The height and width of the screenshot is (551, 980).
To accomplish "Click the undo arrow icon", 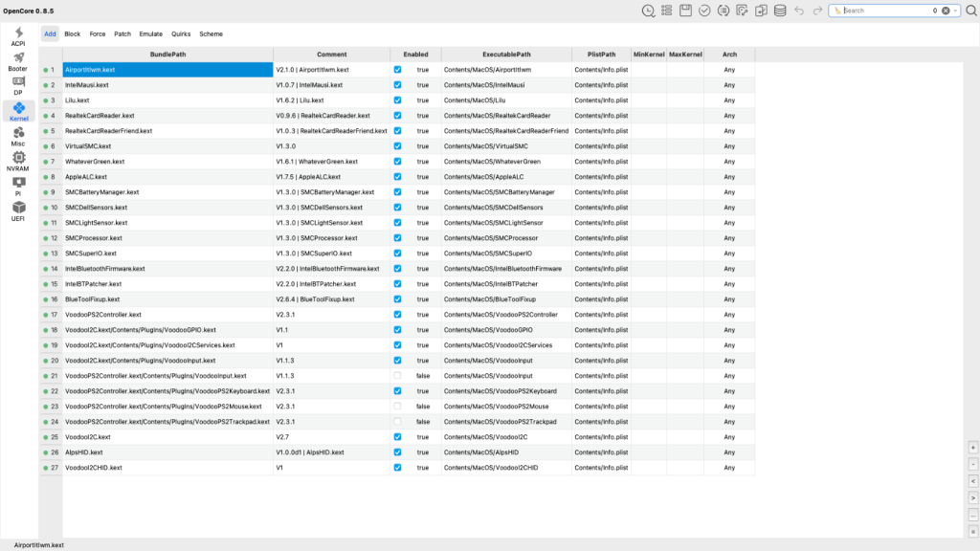I will (x=799, y=11).
